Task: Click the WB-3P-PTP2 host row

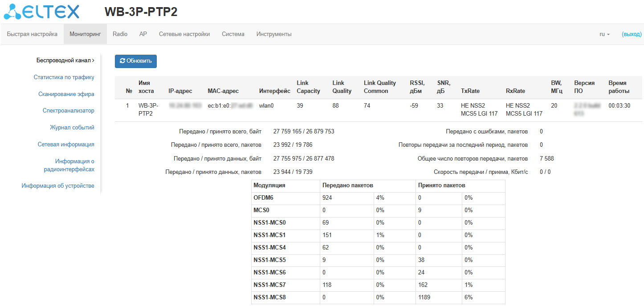Action: [x=379, y=110]
